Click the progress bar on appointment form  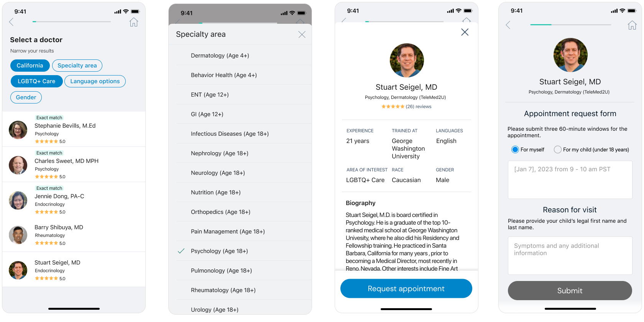point(570,25)
